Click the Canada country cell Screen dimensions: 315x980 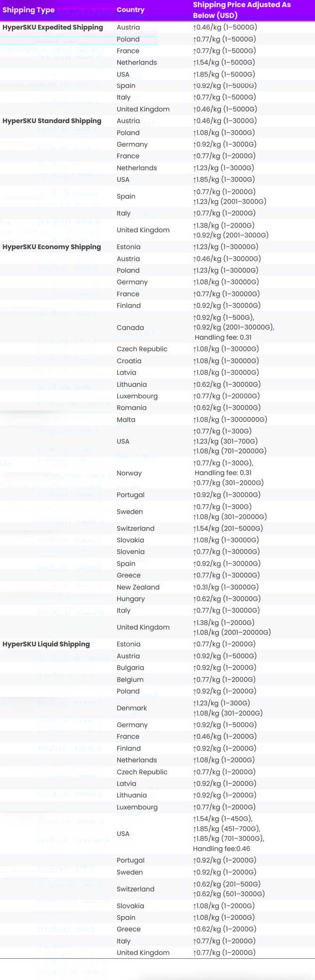130,328
